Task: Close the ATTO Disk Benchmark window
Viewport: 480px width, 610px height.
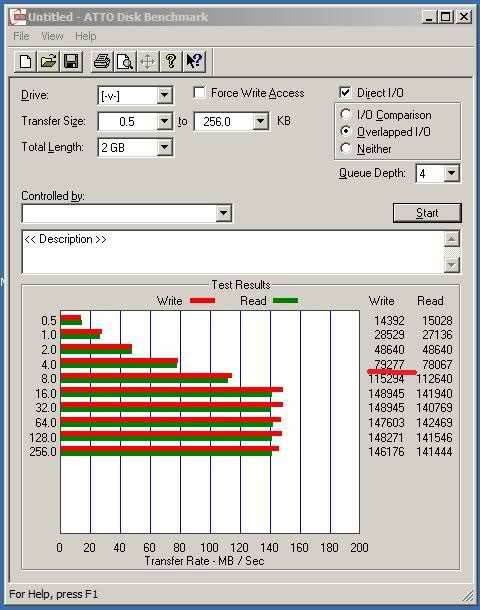Action: tap(464, 17)
